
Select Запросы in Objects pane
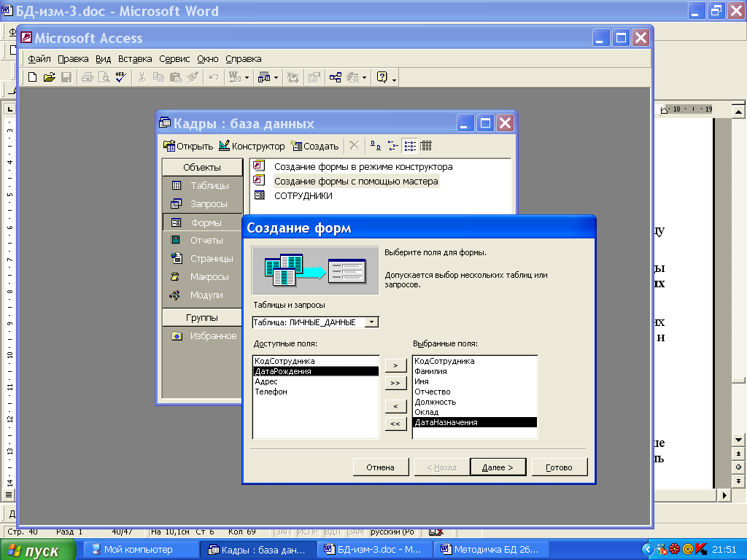203,204
